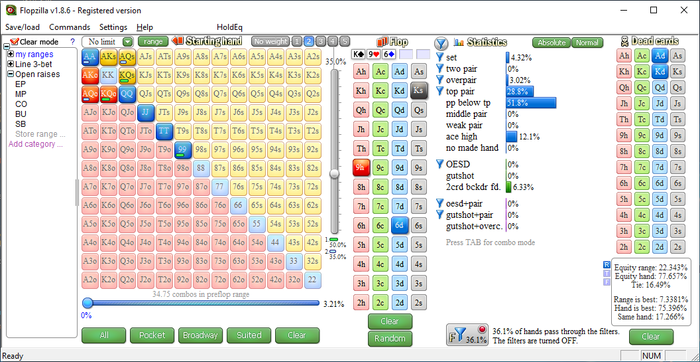Select the Ks card in flop grid

point(418,90)
